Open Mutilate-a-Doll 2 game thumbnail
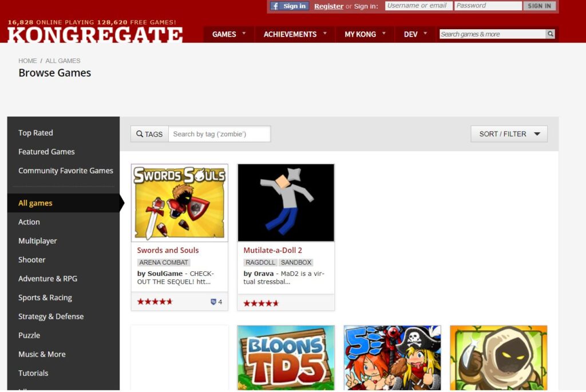Viewport: 586px width, 392px height. [x=286, y=203]
